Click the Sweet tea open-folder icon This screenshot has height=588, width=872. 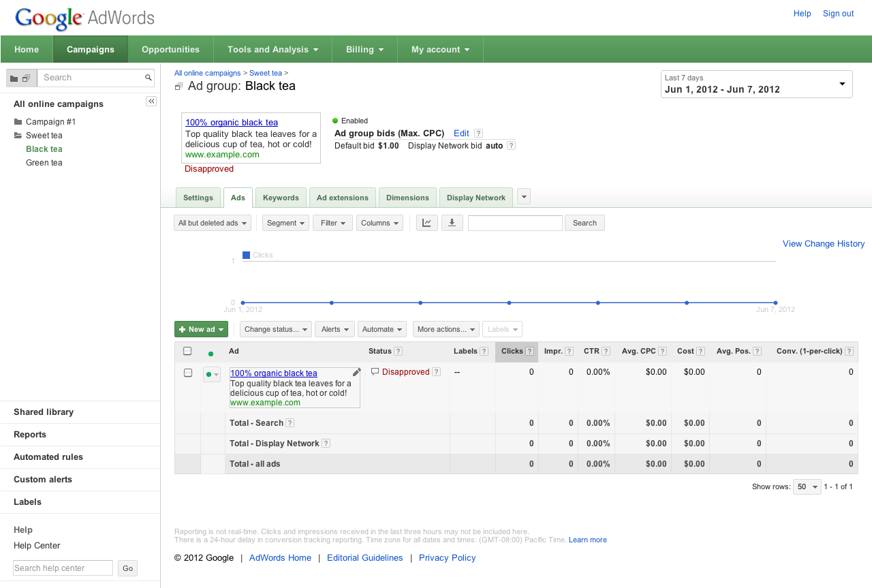18,136
